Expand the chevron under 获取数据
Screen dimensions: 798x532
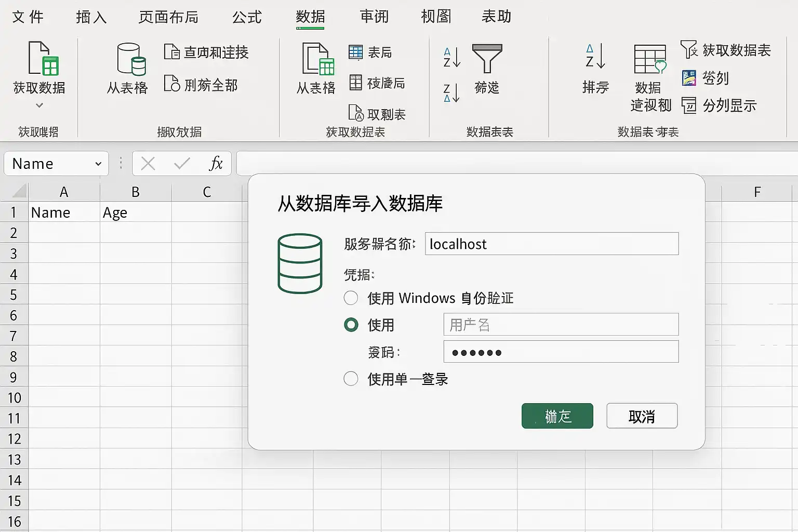pyautogui.click(x=39, y=105)
